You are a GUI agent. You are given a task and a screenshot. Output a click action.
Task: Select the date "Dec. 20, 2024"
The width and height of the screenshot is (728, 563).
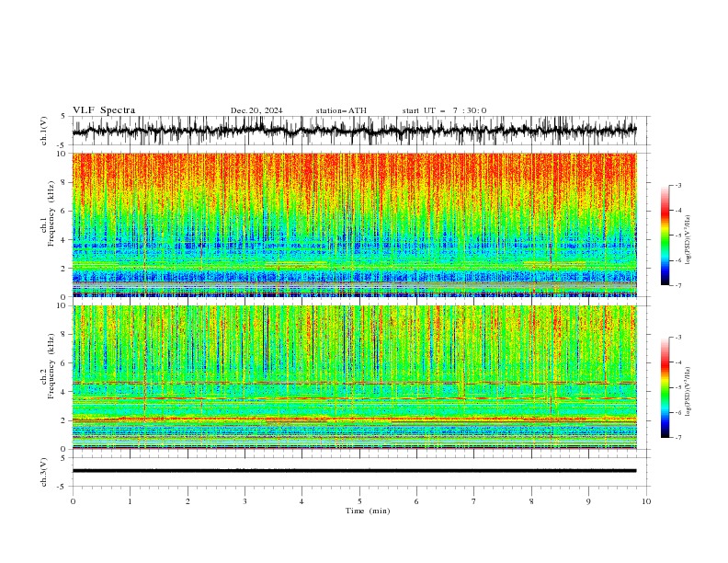[x=256, y=110]
